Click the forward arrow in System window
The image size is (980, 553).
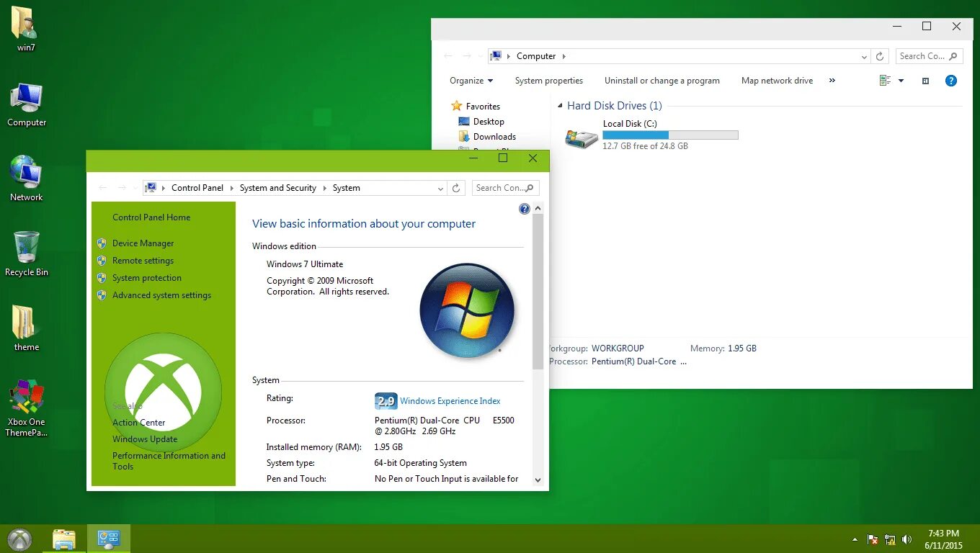122,188
